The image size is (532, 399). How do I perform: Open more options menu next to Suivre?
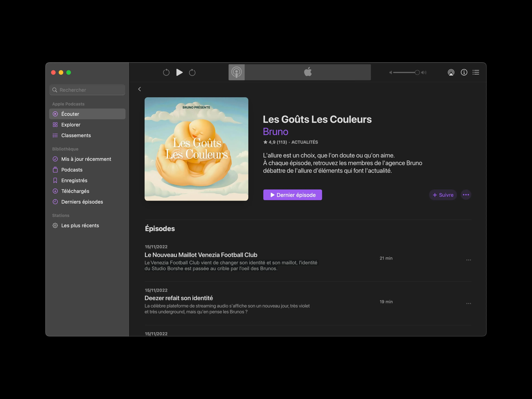[466, 195]
